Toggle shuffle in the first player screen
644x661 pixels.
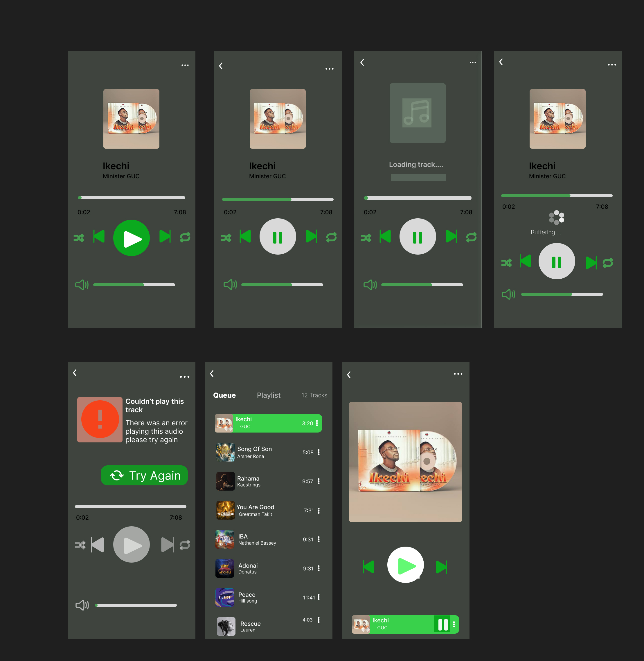79,238
